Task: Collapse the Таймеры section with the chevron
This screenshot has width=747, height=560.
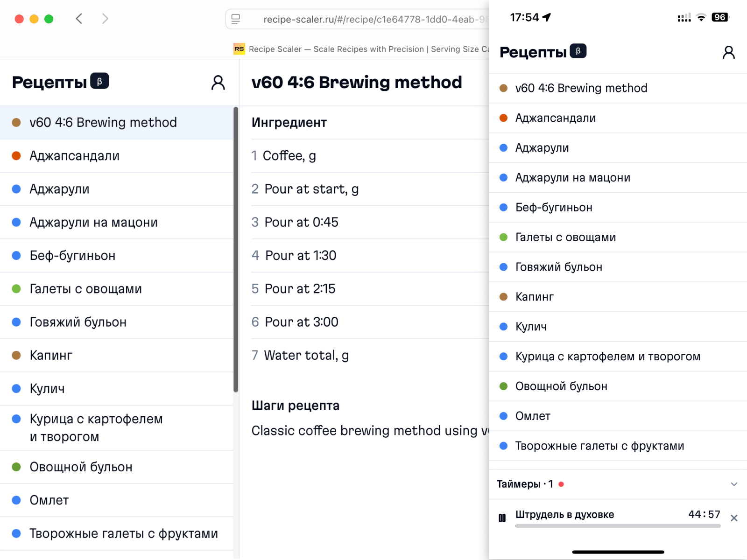Action: click(x=734, y=484)
